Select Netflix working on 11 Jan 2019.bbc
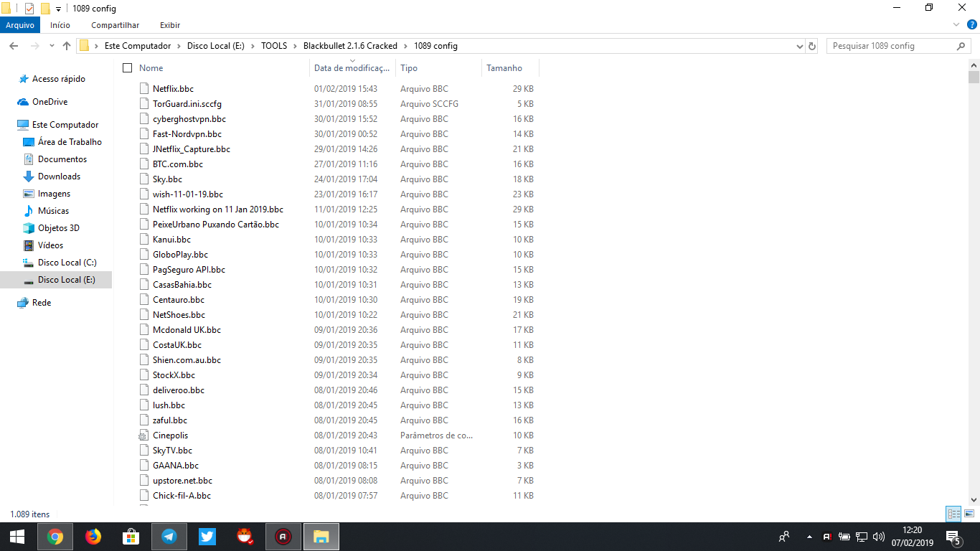Screen dimensions: 980x551 [218, 209]
